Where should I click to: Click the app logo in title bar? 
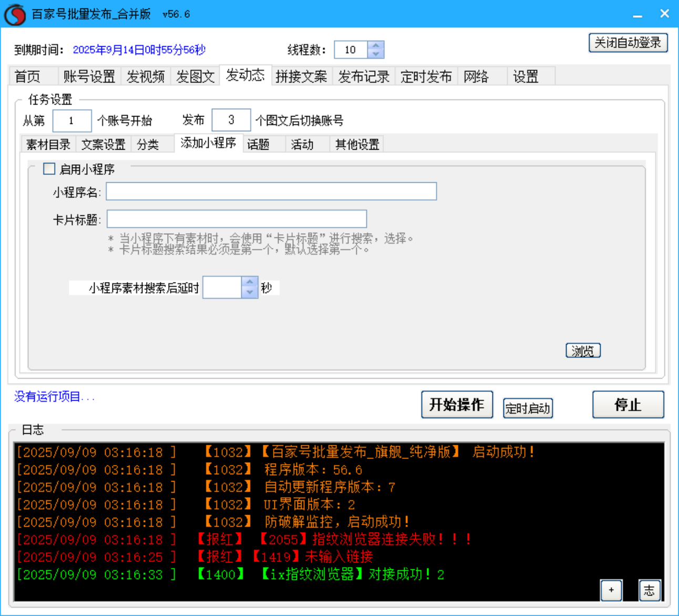15,14
